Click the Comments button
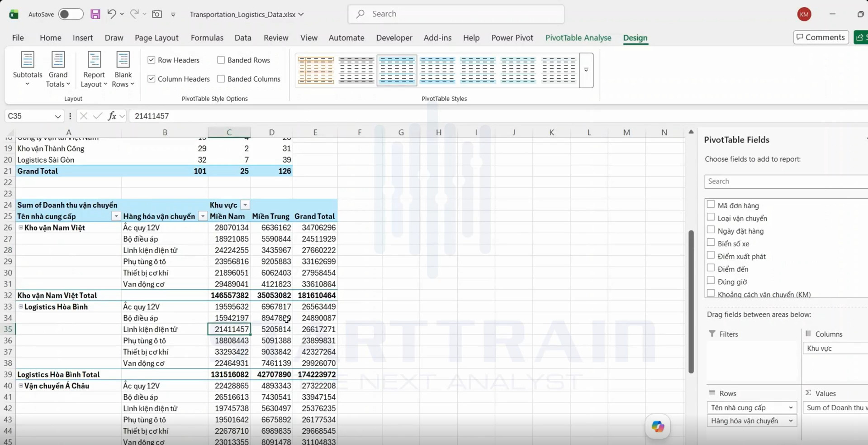The height and width of the screenshot is (445, 868). [821, 37]
